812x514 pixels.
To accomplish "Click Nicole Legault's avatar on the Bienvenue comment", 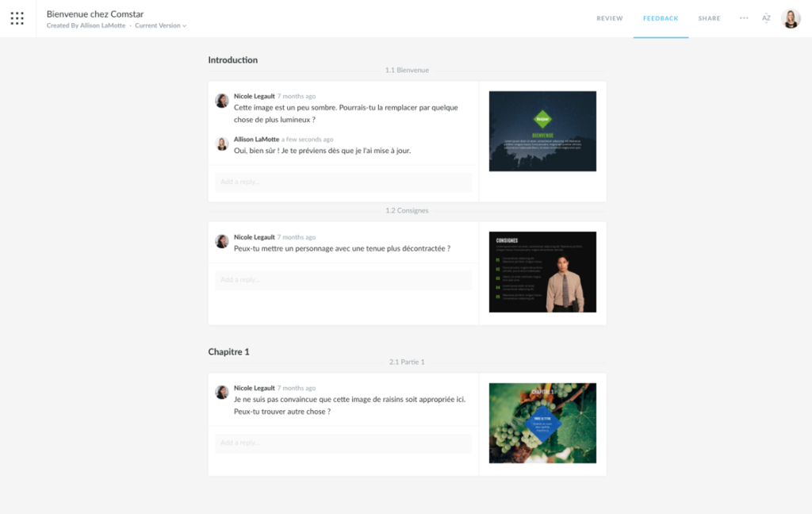I will 223,100.
